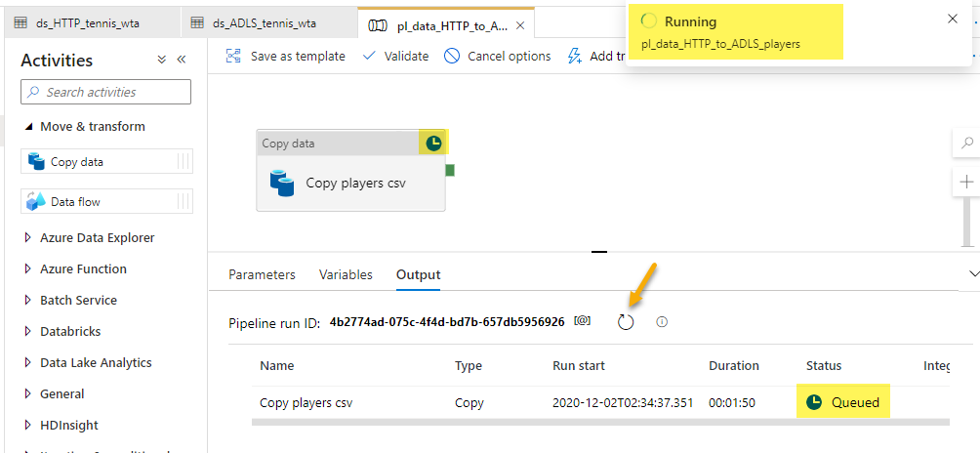The width and height of the screenshot is (980, 453).
Task: Collapse the Activities pane with double chevron left
Action: [182, 60]
